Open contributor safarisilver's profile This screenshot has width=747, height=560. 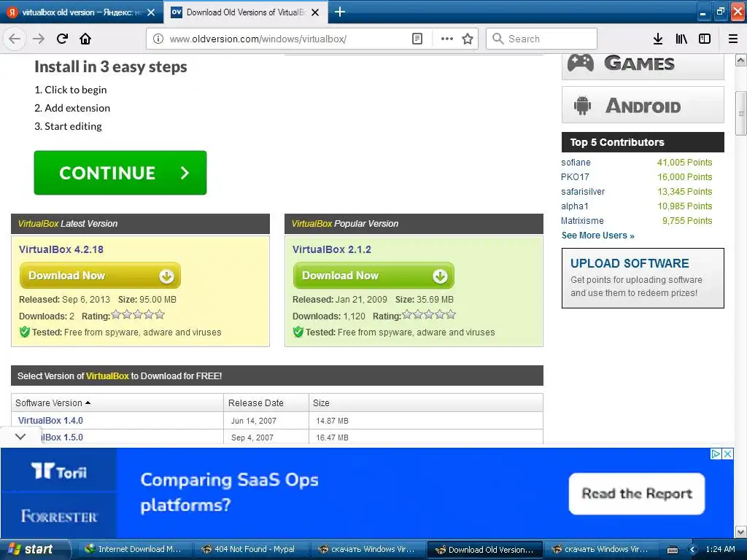click(x=583, y=192)
